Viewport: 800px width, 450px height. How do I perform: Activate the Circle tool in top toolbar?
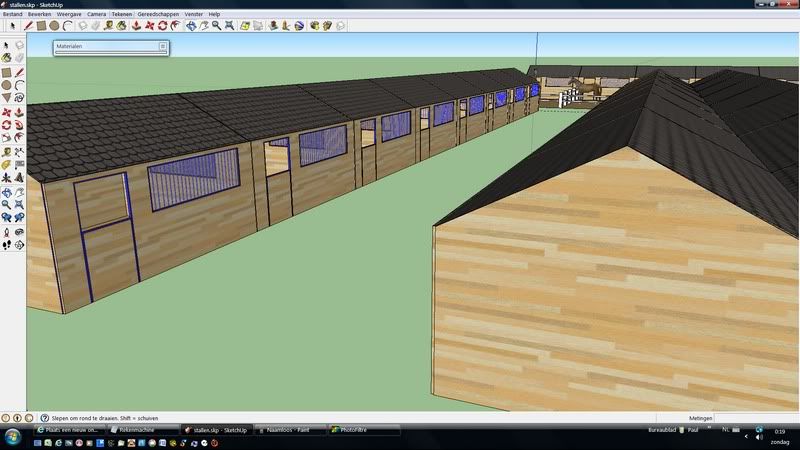pos(54,26)
